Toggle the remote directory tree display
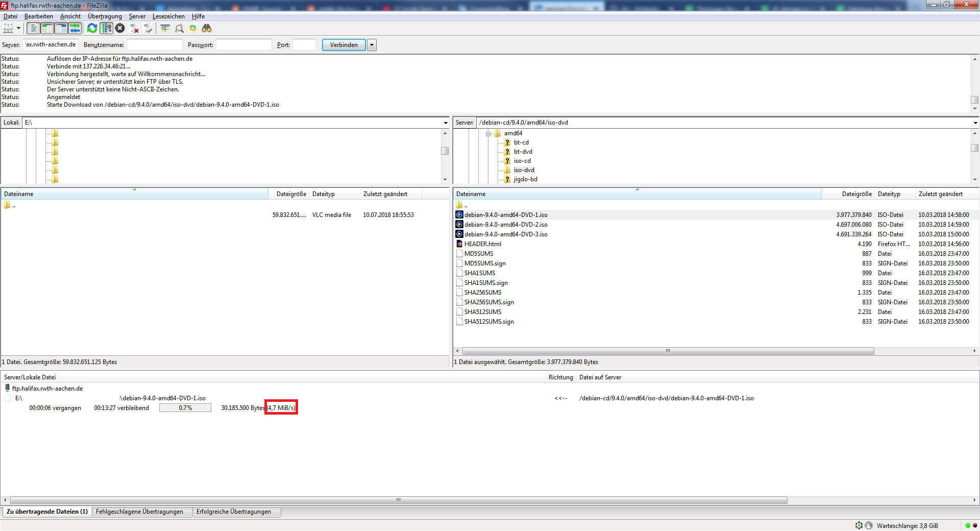 pos(61,29)
